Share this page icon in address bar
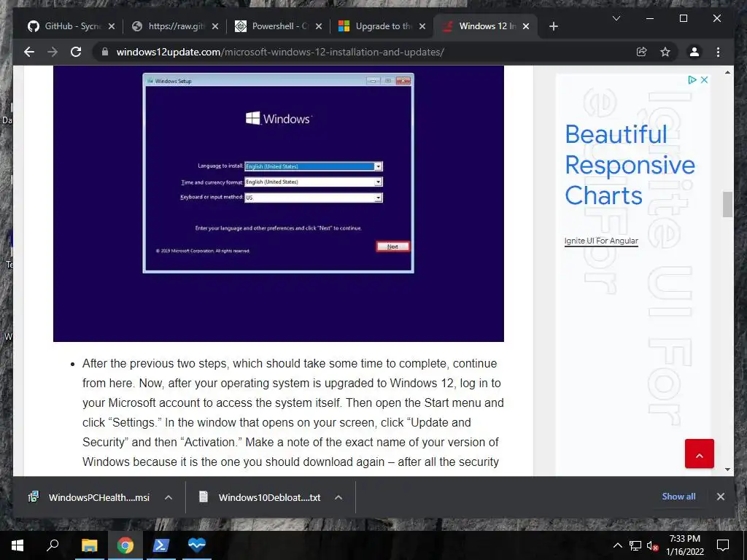Viewport: 747px width, 560px height. pos(642,52)
